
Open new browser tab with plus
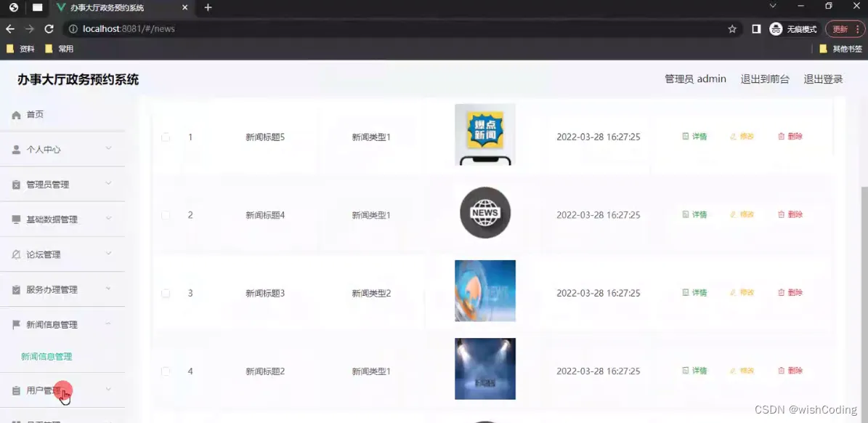208,8
